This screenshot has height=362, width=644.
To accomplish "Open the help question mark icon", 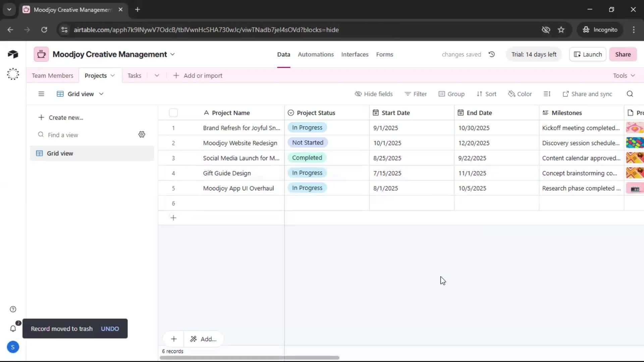I will (x=13, y=309).
